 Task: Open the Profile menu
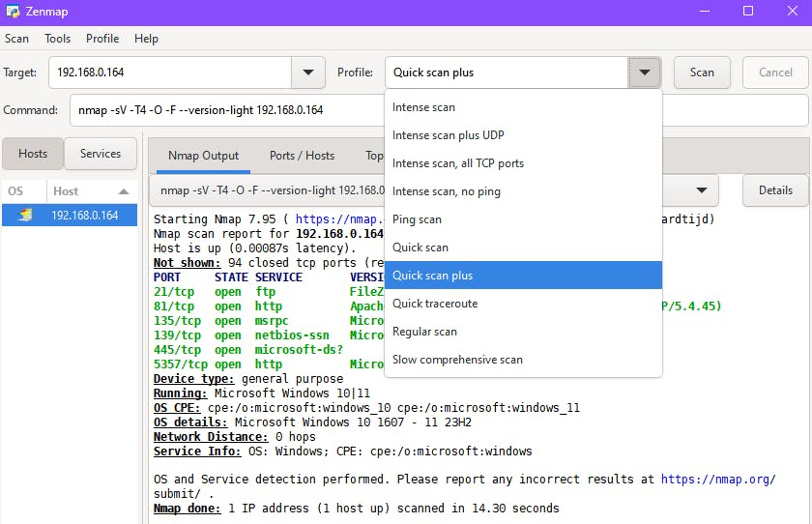(102, 39)
